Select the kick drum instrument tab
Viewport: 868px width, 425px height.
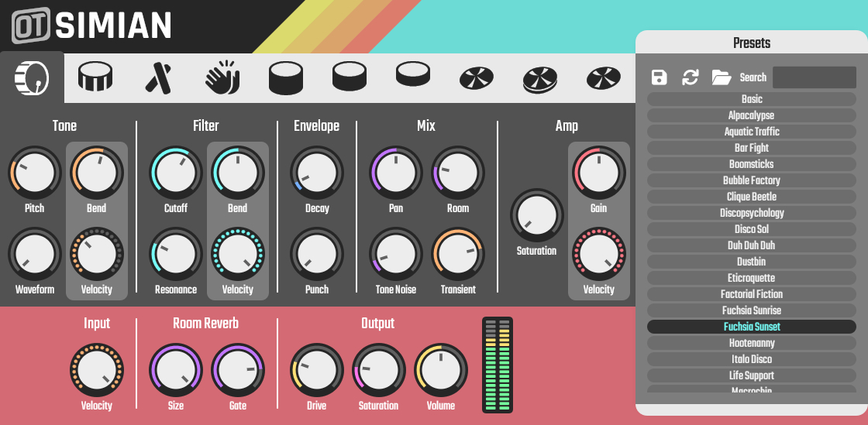click(x=32, y=77)
